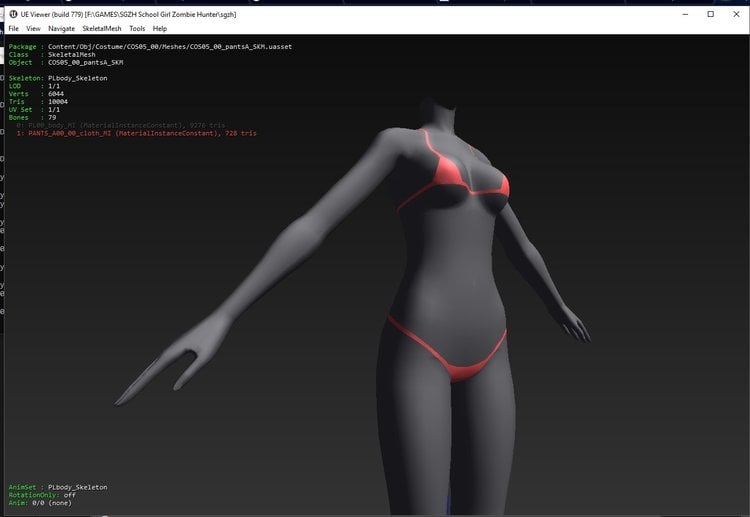
Task: Click the UE Viewer app icon in title bar
Action: point(13,14)
